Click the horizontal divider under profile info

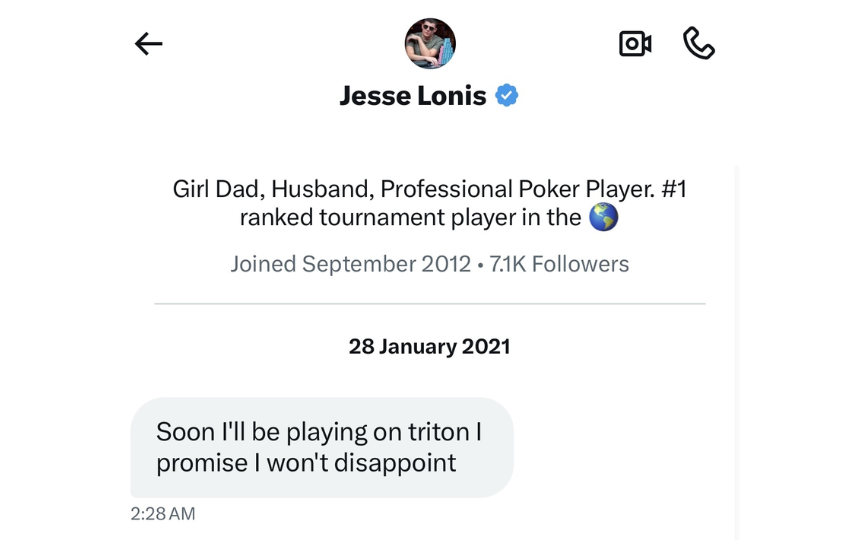coord(429,303)
